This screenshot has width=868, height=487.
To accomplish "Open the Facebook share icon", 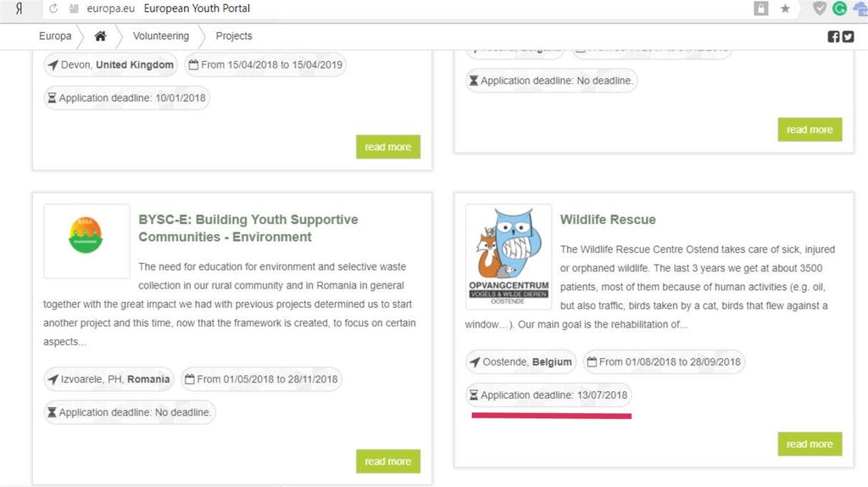I will click(833, 36).
